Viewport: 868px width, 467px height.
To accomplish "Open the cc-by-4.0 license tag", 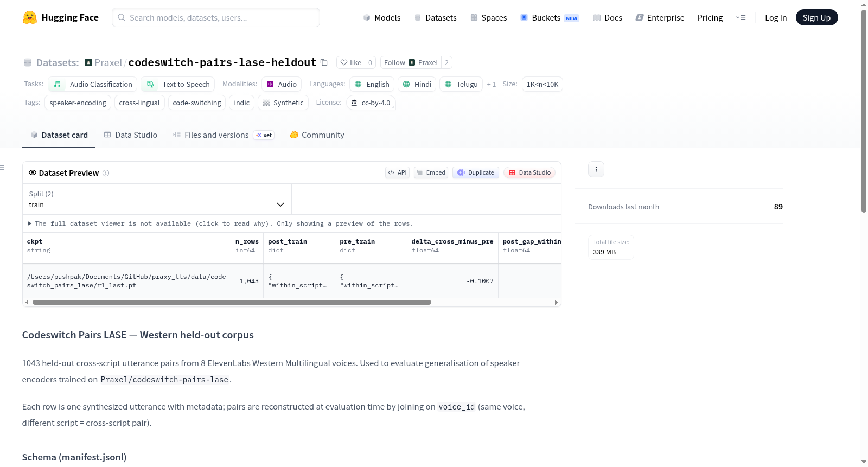I will coord(371,103).
